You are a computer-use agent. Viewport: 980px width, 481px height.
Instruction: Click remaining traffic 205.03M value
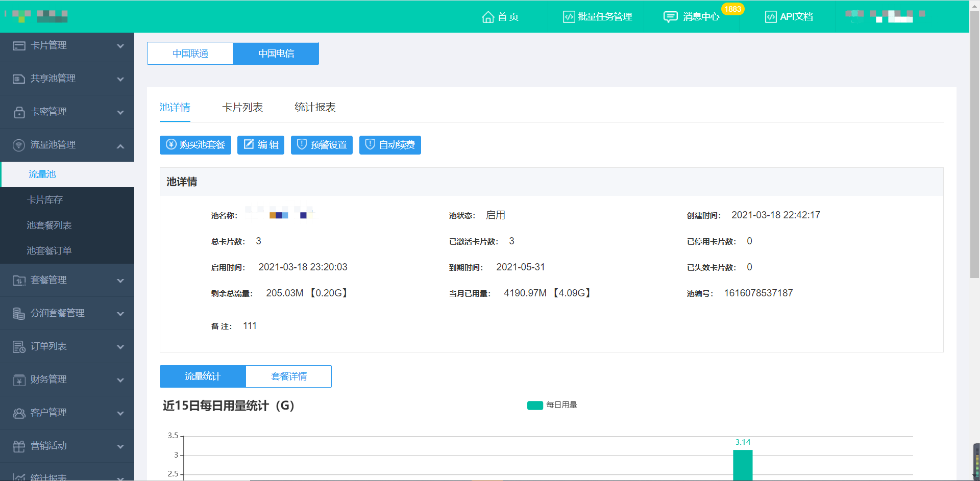click(307, 293)
